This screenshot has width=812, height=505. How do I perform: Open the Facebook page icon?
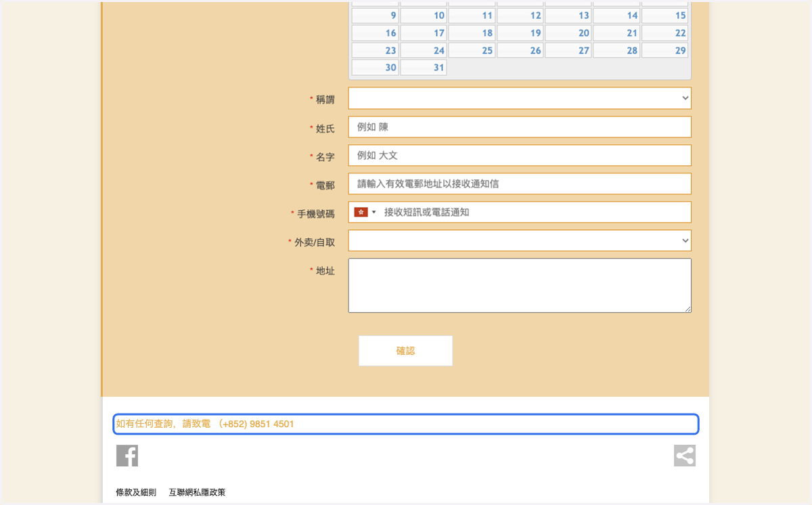tap(127, 456)
